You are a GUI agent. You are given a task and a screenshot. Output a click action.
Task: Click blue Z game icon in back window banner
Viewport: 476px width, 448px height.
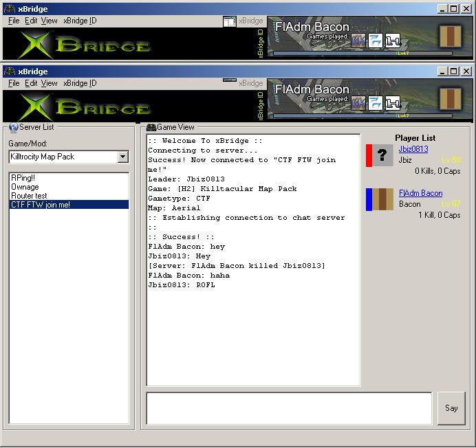click(376, 41)
